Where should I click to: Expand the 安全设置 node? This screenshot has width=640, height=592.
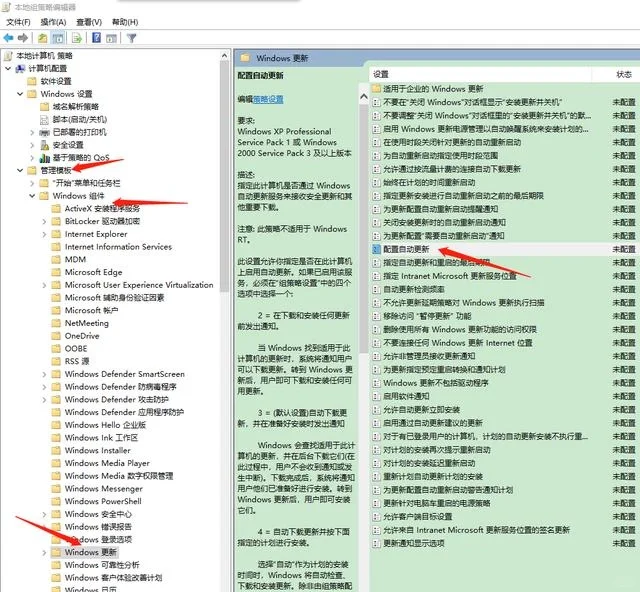pyautogui.click(x=32, y=145)
